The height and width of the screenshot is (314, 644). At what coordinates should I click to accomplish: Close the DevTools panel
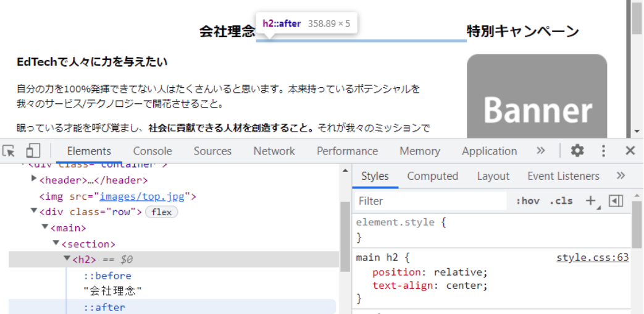pyautogui.click(x=630, y=151)
